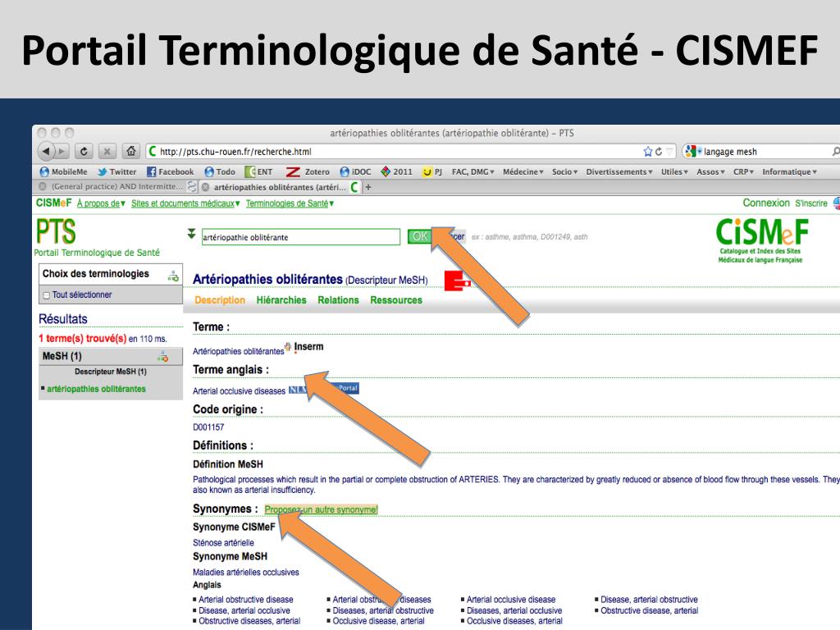
Task: Close the General practice AND Intermitte tab
Action: point(43,186)
